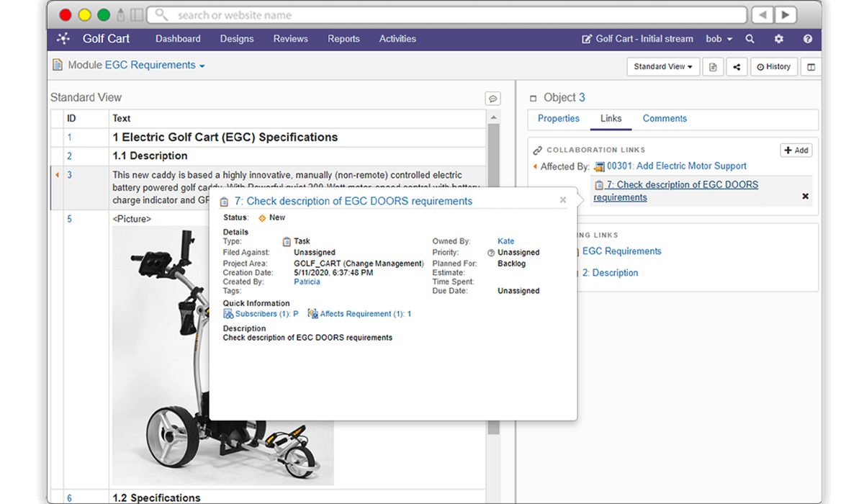Click the document export icon beside Standard View

(713, 67)
